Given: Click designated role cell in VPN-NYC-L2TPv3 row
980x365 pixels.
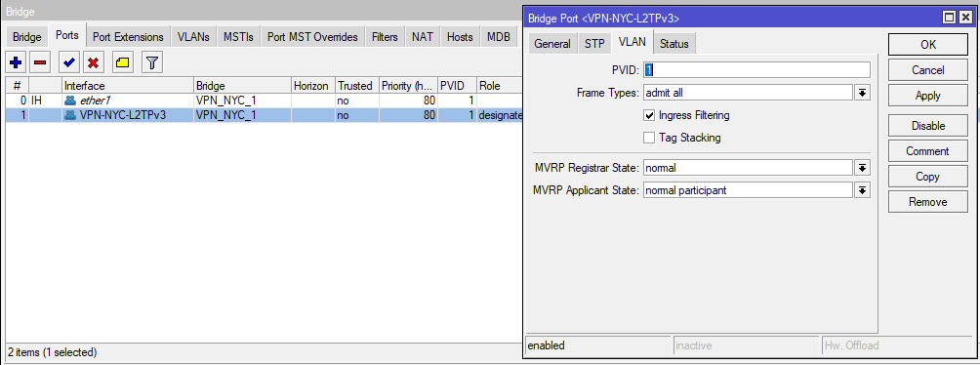Looking at the screenshot, I should click(500, 115).
